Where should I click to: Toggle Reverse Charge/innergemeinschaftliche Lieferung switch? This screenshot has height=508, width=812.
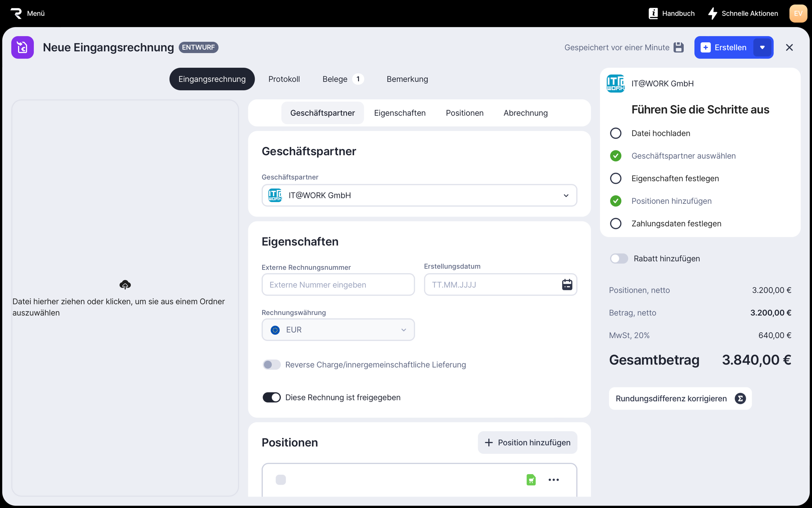point(271,364)
